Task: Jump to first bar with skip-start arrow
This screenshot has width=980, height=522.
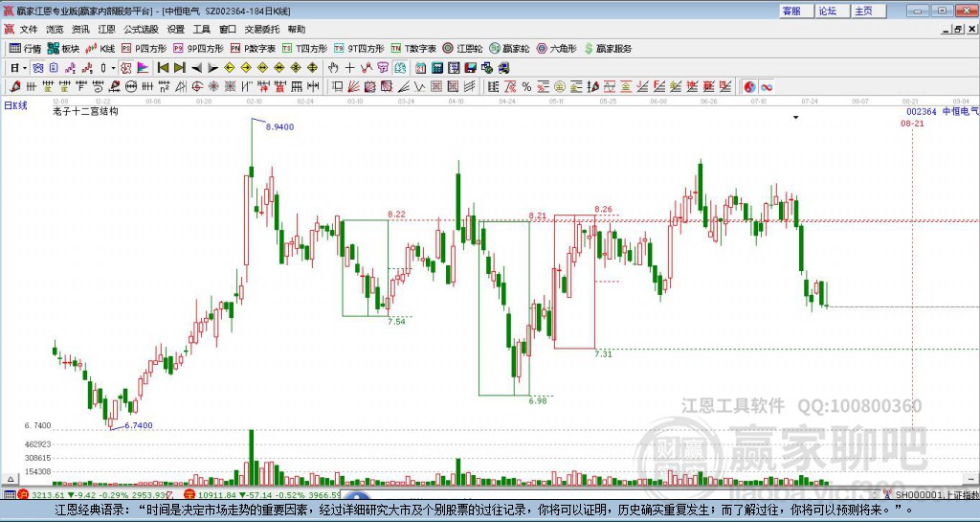Action: (x=163, y=67)
